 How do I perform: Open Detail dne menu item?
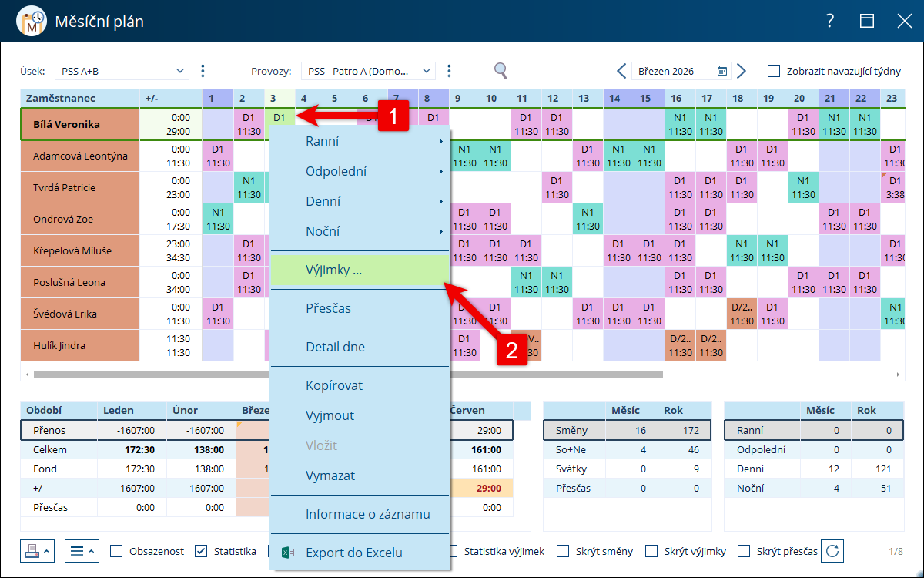360,347
